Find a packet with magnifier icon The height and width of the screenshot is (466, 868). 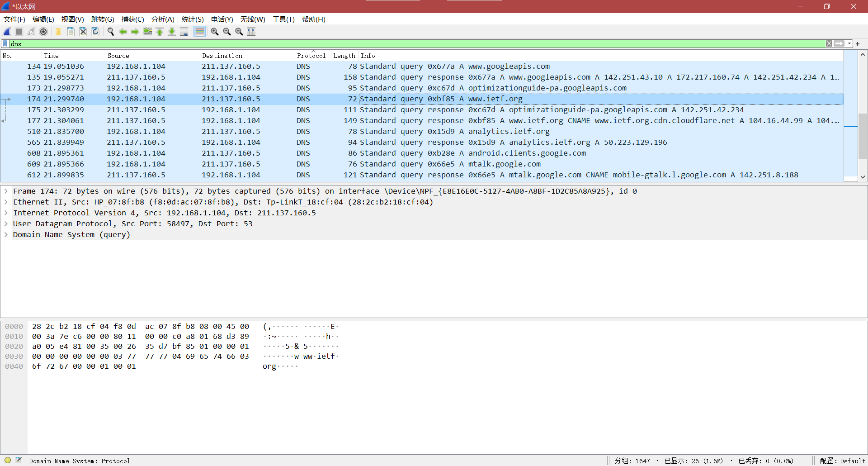pyautogui.click(x=110, y=32)
